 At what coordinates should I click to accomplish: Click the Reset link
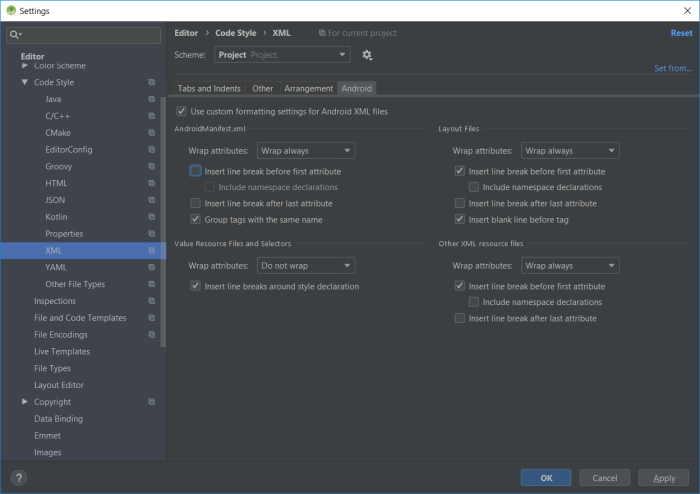[681, 33]
